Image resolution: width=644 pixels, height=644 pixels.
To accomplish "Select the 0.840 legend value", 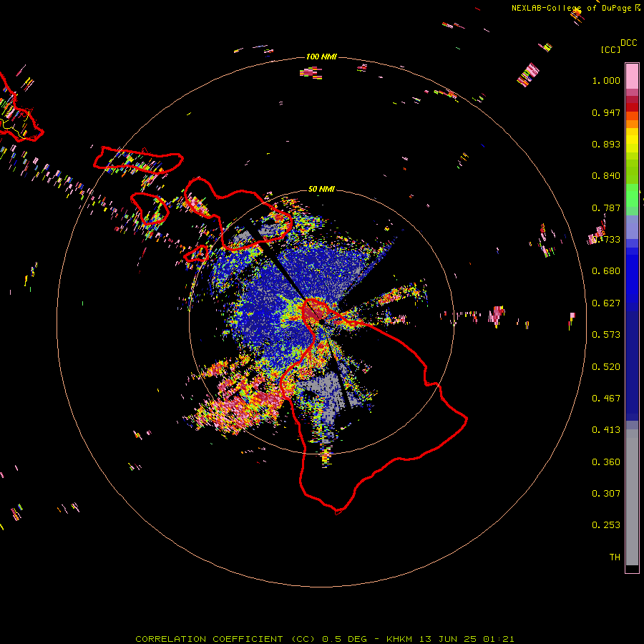I will pyautogui.click(x=606, y=176).
